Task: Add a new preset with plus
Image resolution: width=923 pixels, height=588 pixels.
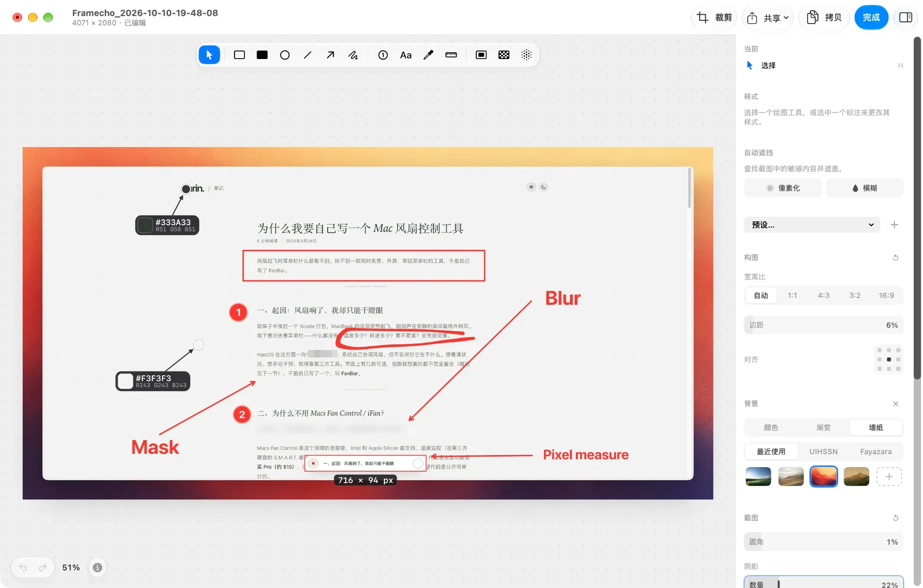Action: coord(894,225)
